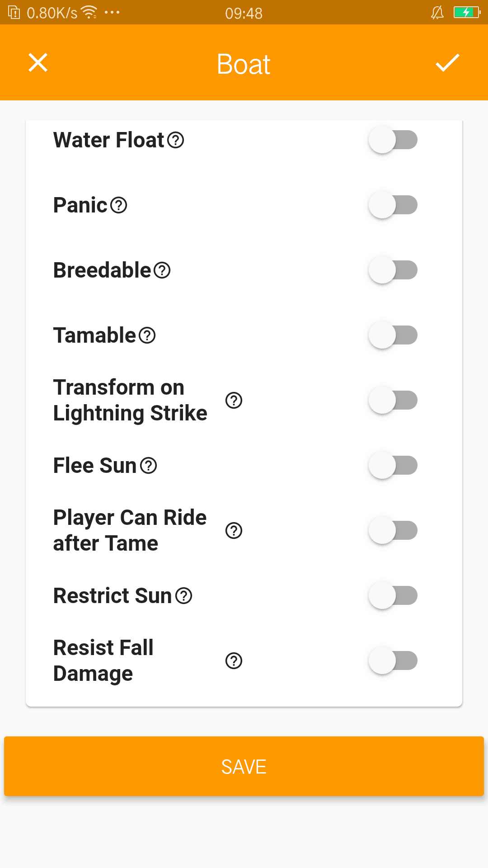488x868 pixels.
Task: Open Restrict Sun help icon
Action: (x=184, y=596)
